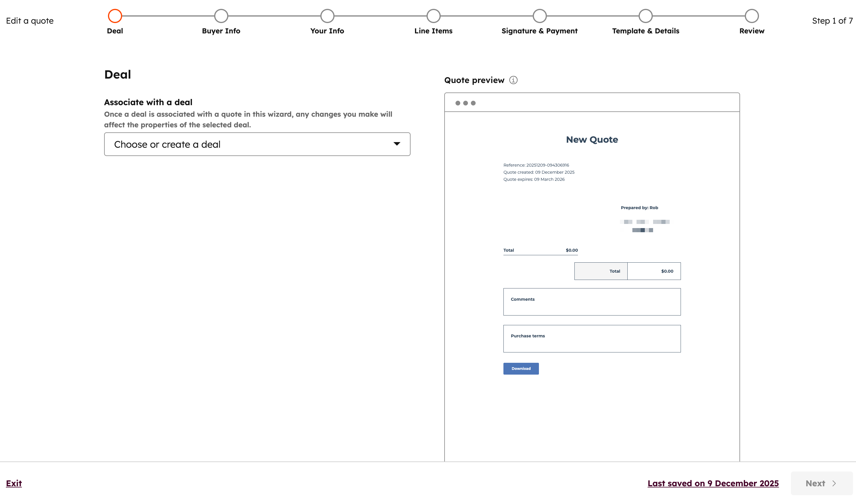Click the Purchase terms box in the preview
This screenshot has width=856, height=504.
[x=592, y=338]
